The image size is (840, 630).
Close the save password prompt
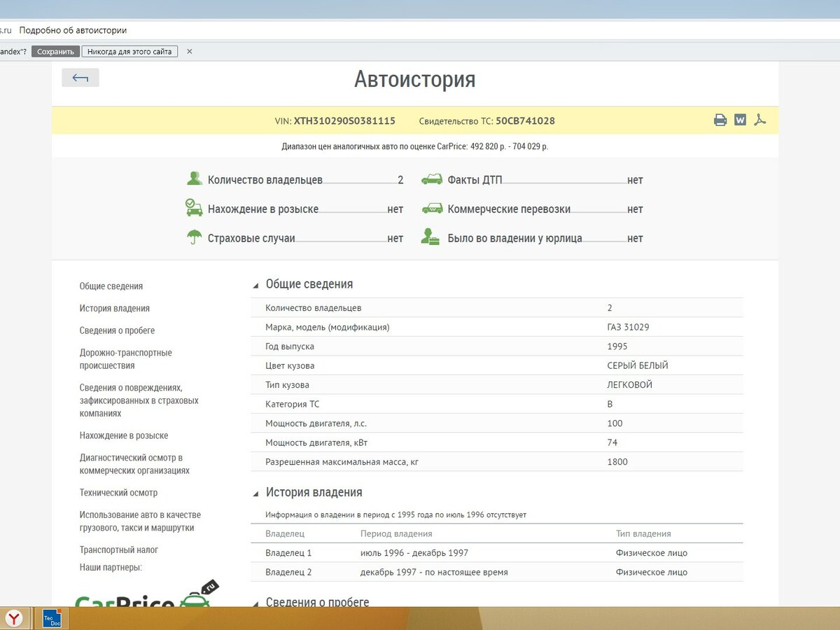[x=189, y=52]
